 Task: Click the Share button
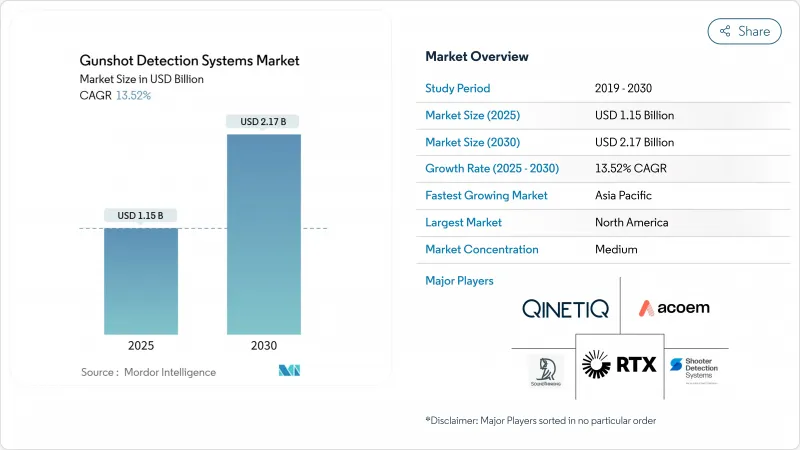click(x=745, y=31)
